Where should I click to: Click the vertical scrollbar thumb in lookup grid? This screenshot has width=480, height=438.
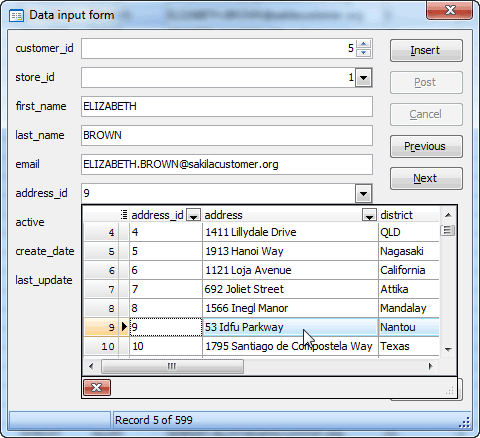(x=448, y=230)
